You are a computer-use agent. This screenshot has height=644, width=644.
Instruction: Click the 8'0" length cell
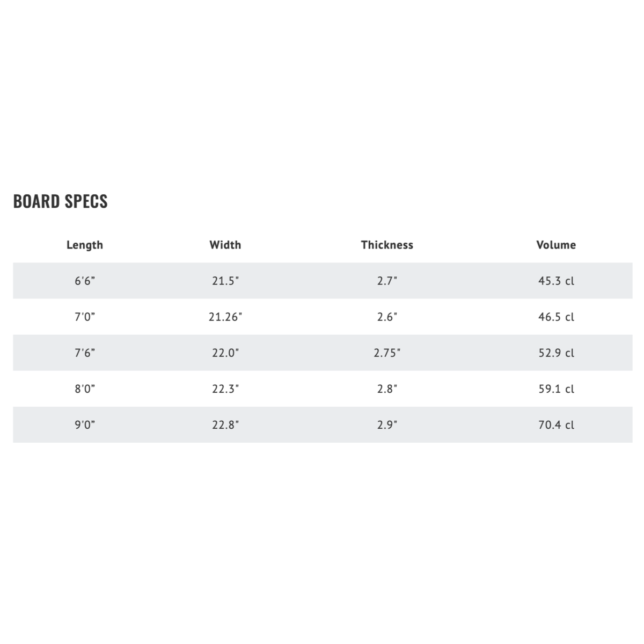click(85, 389)
